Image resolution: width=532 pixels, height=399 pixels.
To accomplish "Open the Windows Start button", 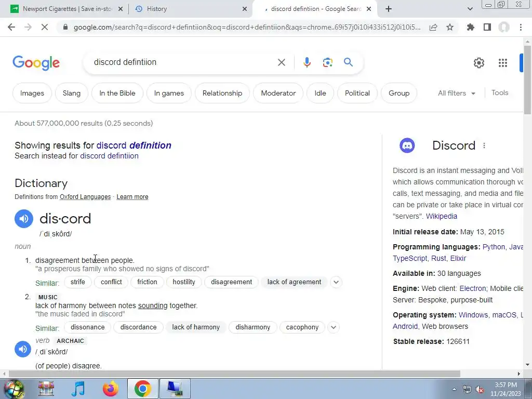I will click(x=14, y=389).
